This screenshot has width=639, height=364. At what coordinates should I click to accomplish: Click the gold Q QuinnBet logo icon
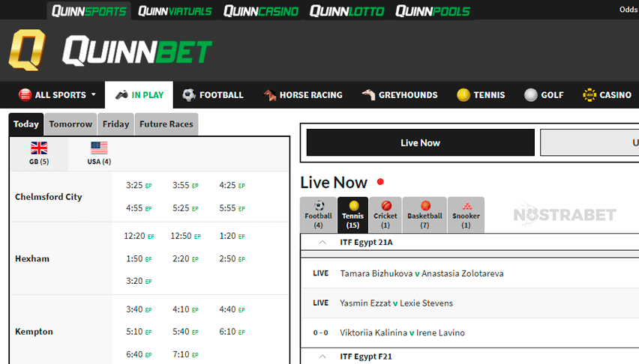27,50
